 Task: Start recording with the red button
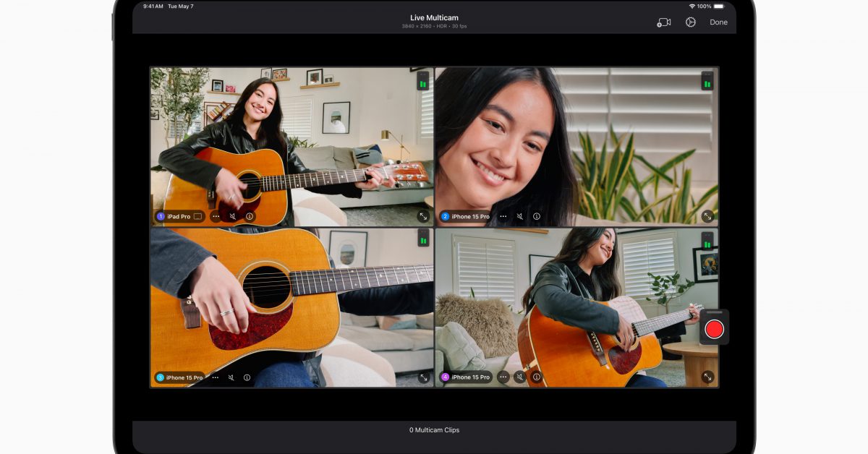(715, 329)
